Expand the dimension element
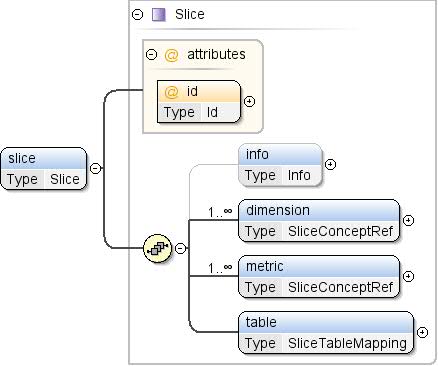The height and width of the screenshot is (366, 438). pos(408,220)
